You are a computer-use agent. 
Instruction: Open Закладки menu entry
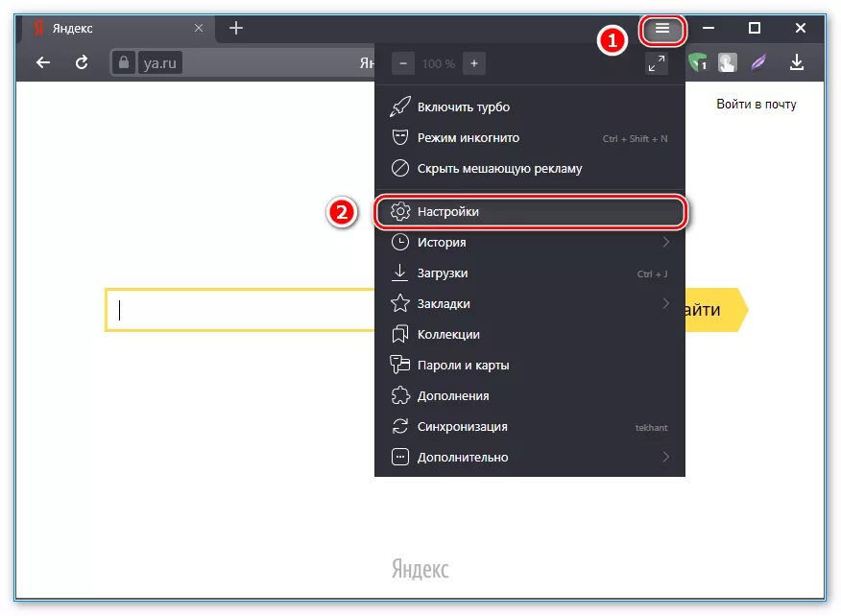[x=530, y=303]
